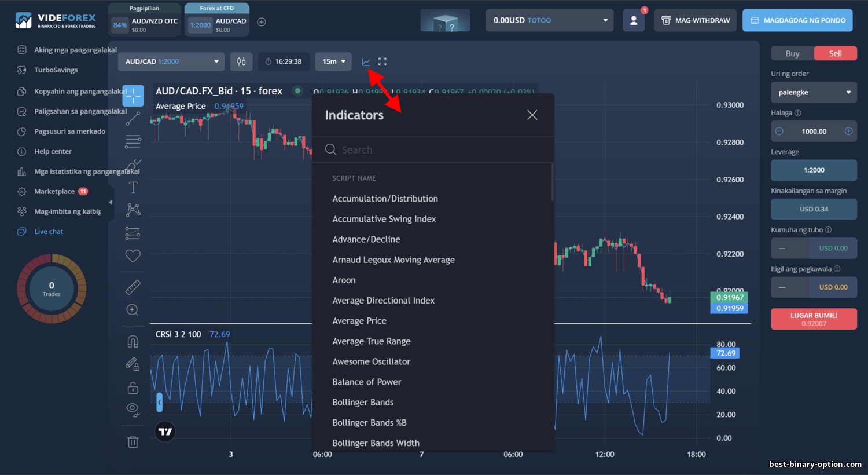Switch order side to Buy
The width and height of the screenshot is (868, 475).
(x=792, y=53)
